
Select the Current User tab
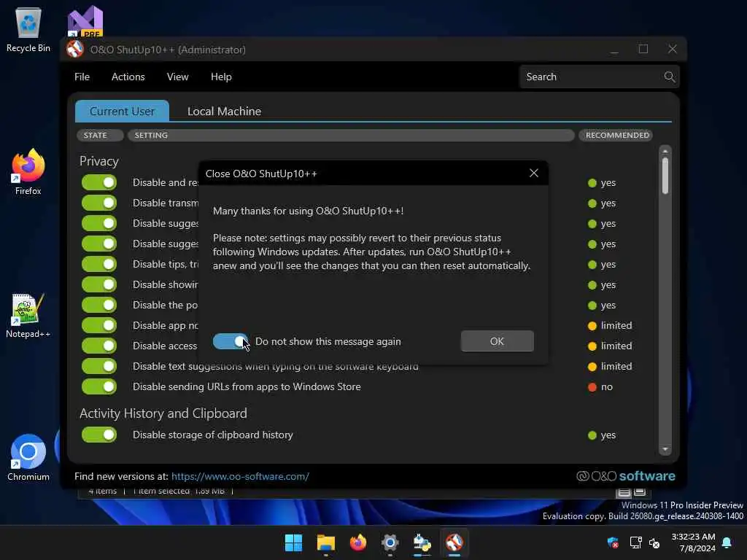click(122, 111)
